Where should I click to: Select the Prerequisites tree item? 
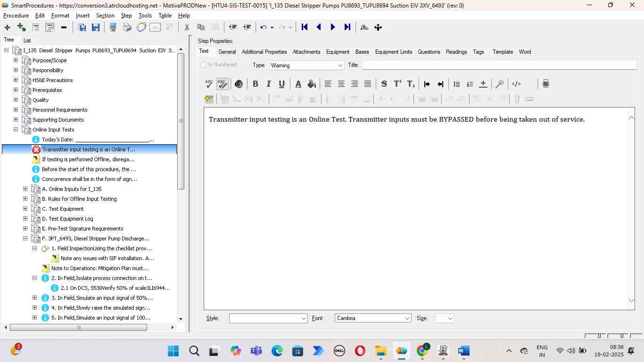pos(47,90)
